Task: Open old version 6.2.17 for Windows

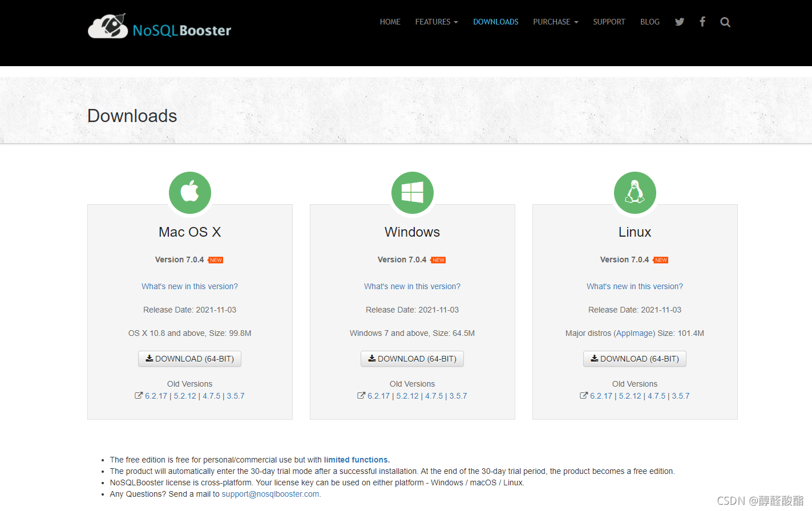Action: click(x=378, y=396)
